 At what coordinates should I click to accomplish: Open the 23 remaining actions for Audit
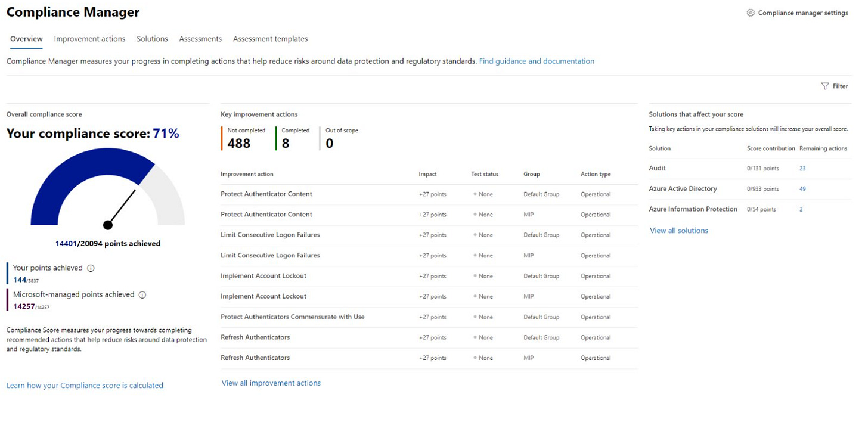click(802, 168)
